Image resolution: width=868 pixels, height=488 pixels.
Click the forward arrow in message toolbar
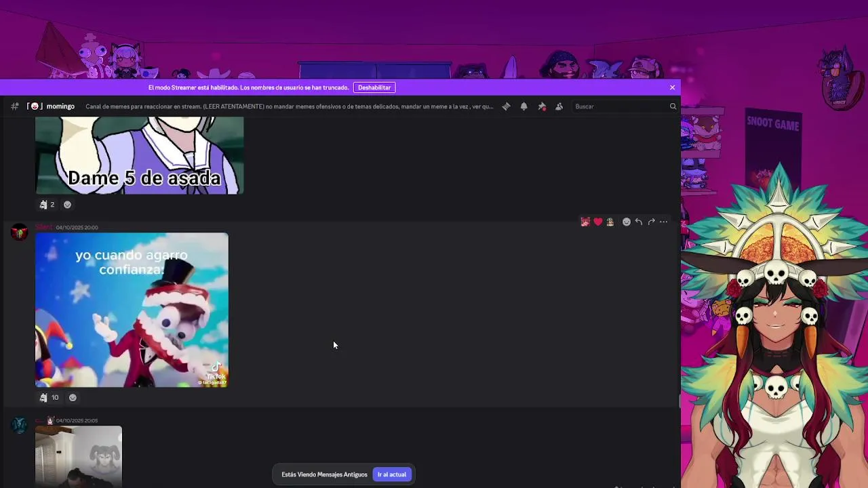[651, 222]
